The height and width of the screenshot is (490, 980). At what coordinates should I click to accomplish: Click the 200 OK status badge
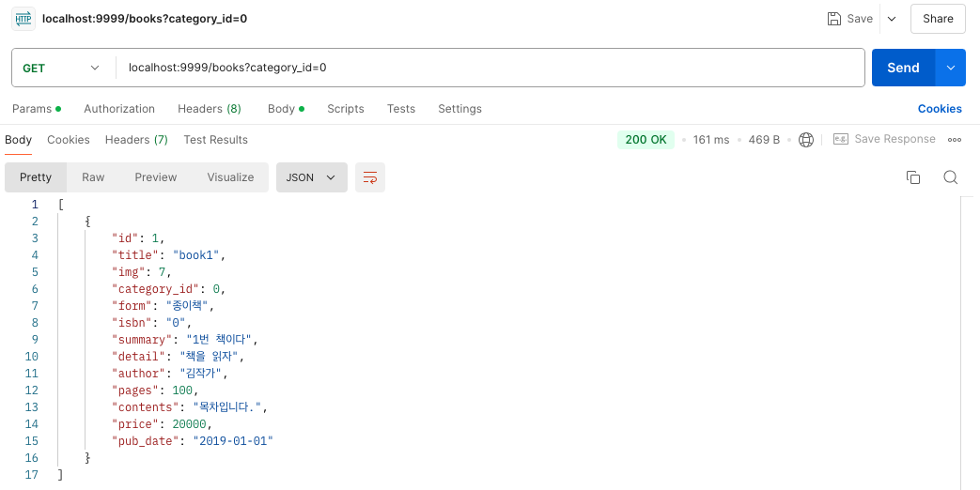646,140
